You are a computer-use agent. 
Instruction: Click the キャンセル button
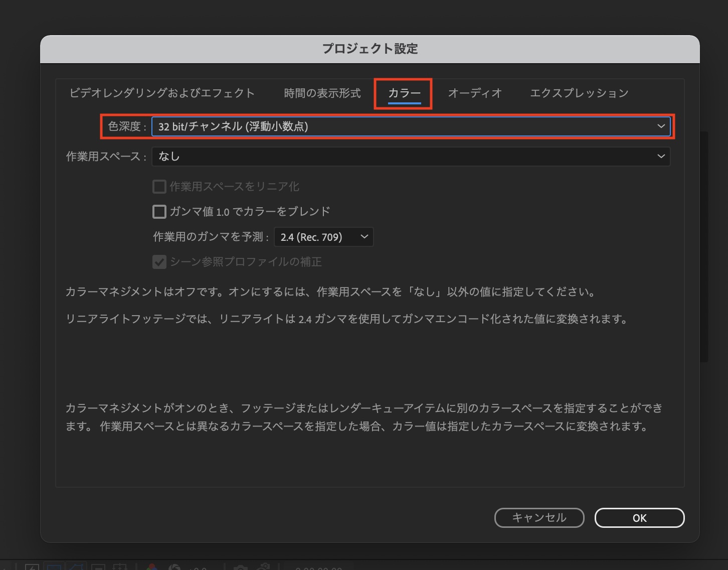pyautogui.click(x=539, y=518)
